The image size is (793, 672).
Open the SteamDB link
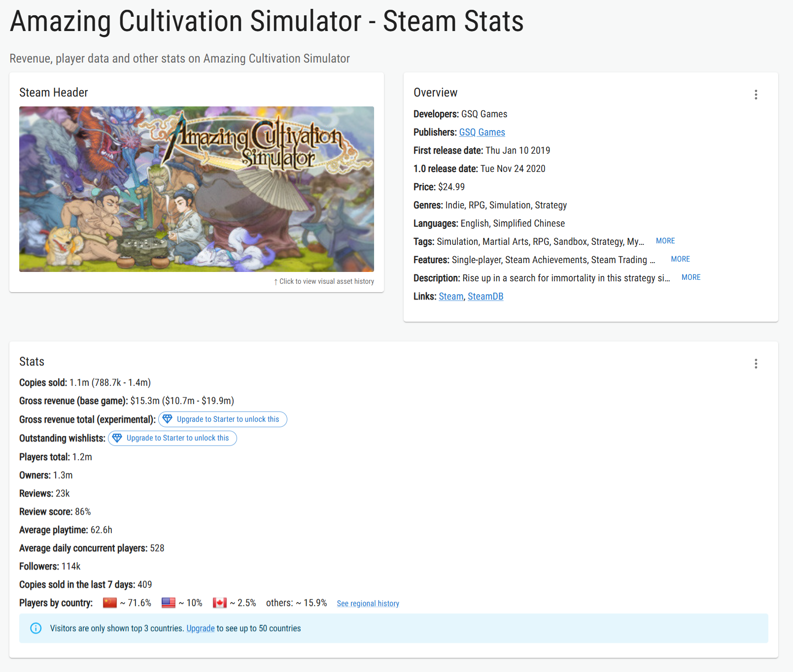[x=485, y=296]
